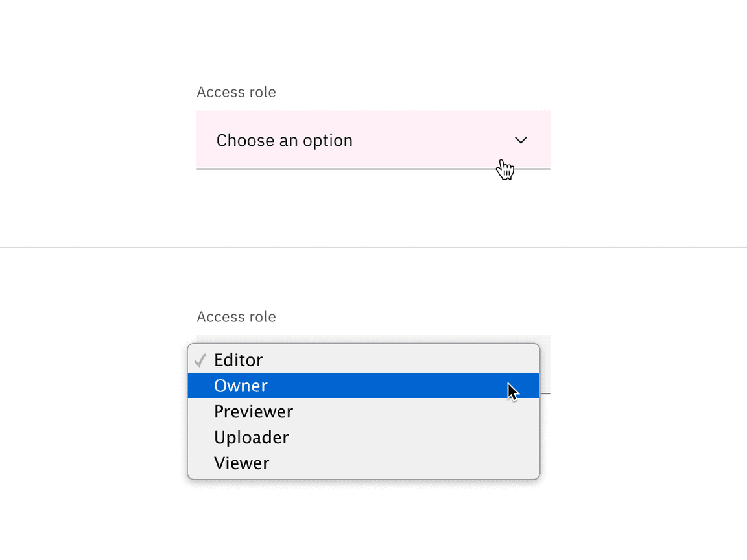
Task: Choose the checked Editor option
Action: tap(239, 360)
